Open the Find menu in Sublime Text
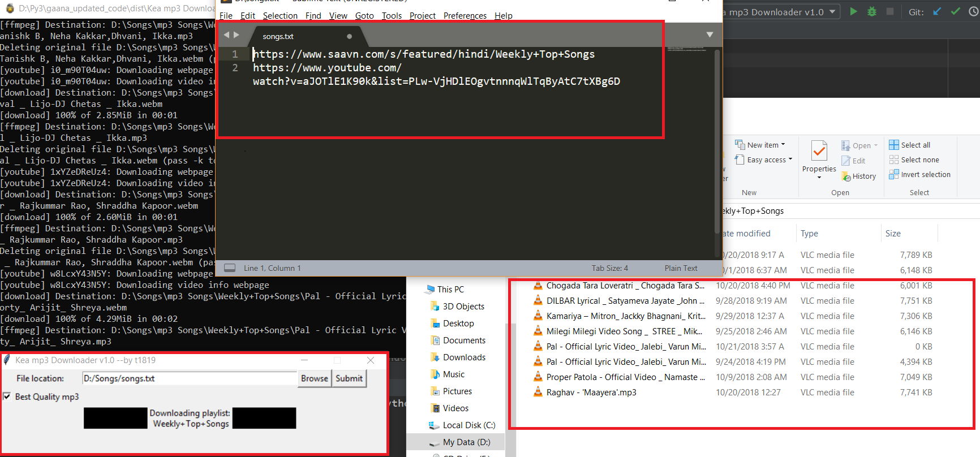 (x=313, y=16)
